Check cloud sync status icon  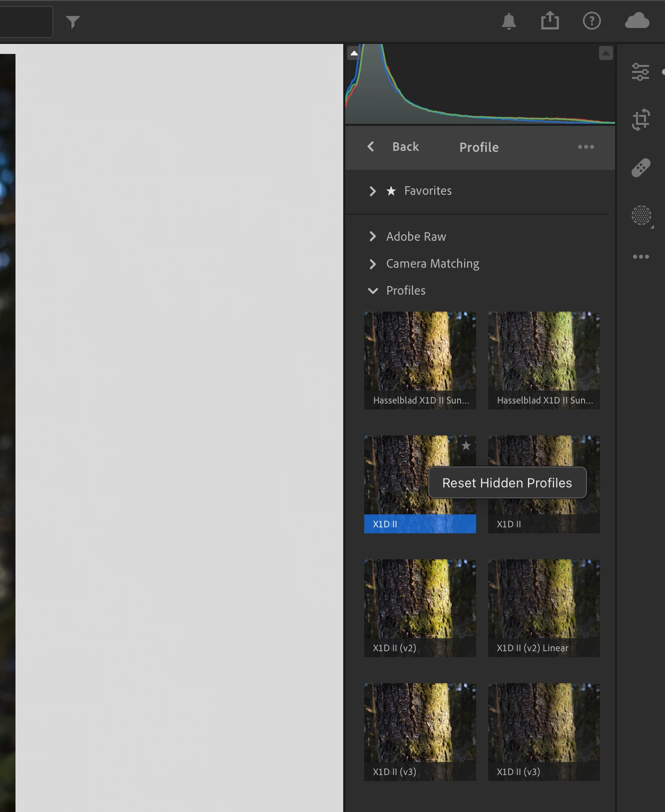[x=637, y=21]
